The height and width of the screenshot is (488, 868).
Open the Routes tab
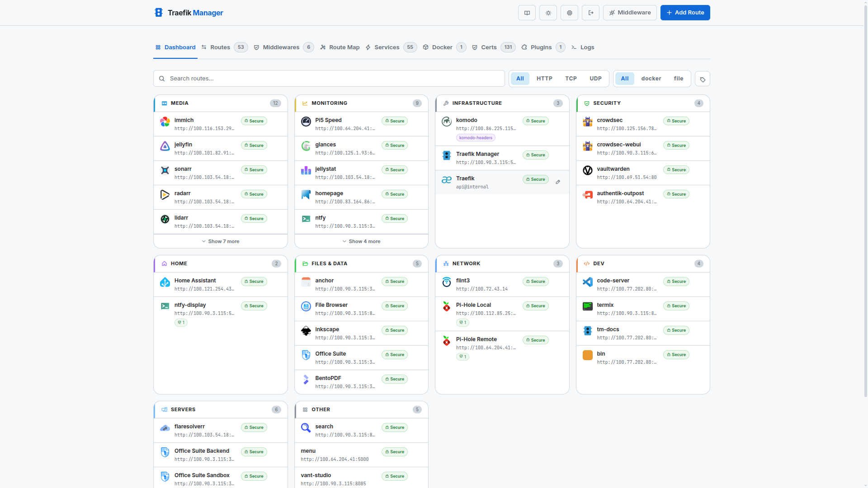[221, 47]
